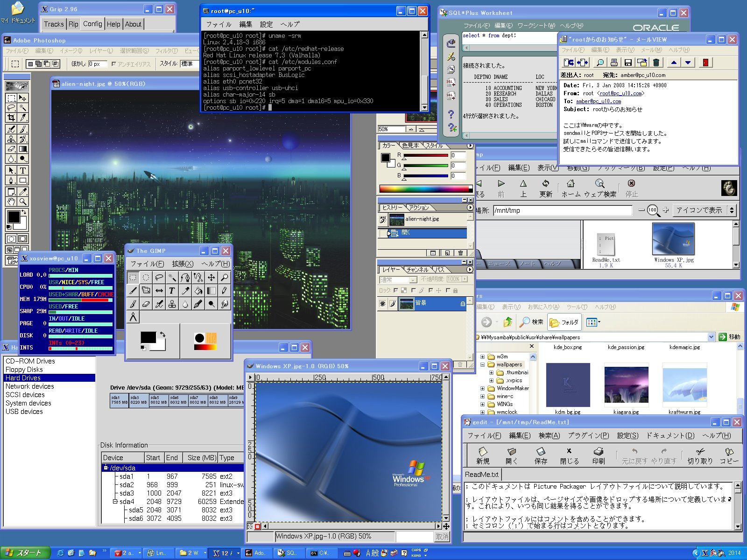Click the 取消 cancel button in GIMP image window
This screenshot has width=747, height=560.
coord(442,537)
